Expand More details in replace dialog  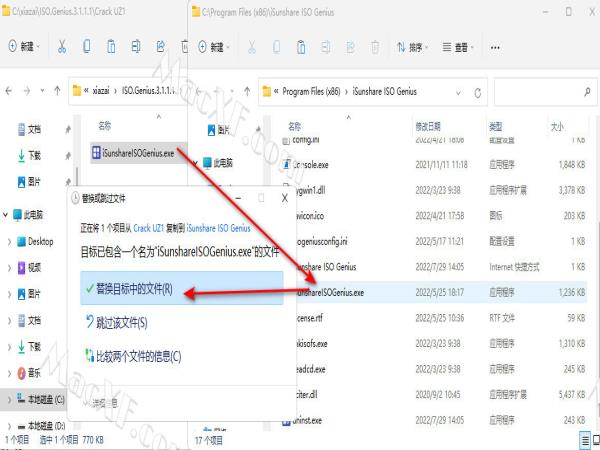pos(101,403)
